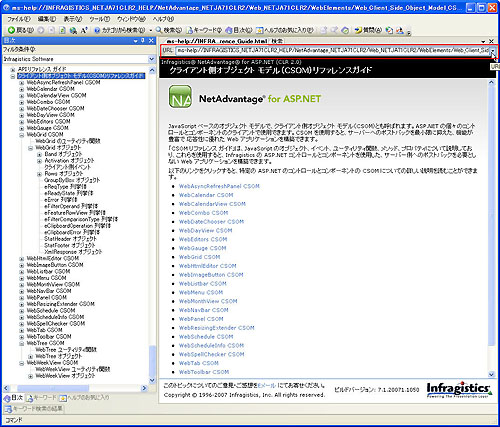The width and height of the screenshot is (500, 427).
Task: Open category search (カテゴリから検索) toolbar button
Action: pyautogui.click(x=120, y=30)
